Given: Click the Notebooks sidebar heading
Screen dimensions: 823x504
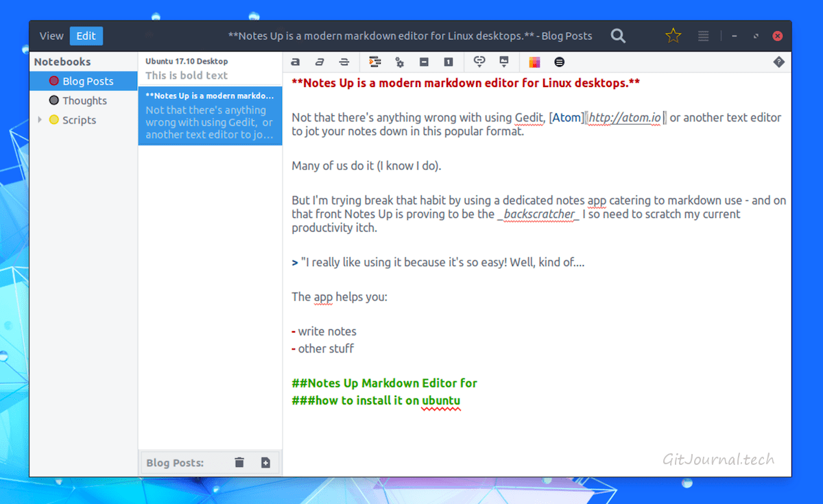Looking at the screenshot, I should tap(62, 62).
